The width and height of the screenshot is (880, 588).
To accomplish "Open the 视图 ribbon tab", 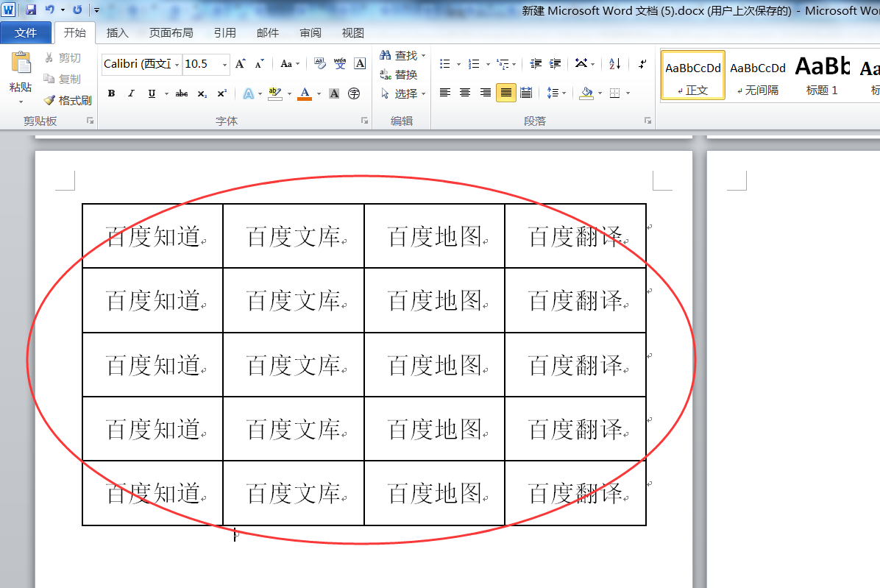I will pos(353,33).
